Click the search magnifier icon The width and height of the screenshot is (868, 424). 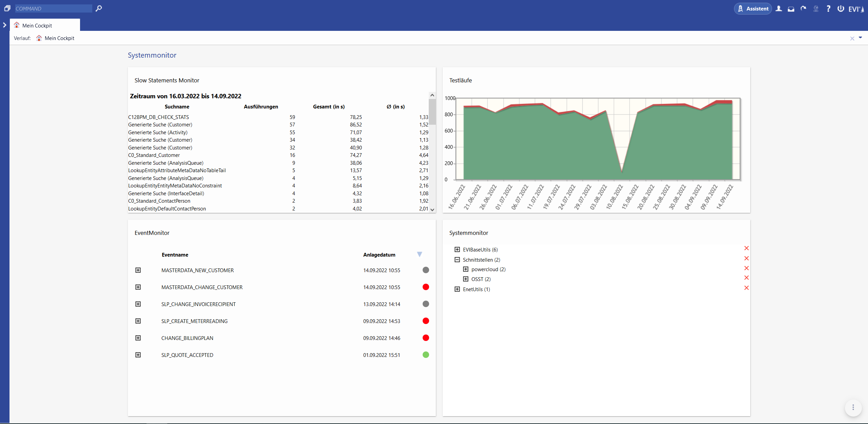(99, 8)
